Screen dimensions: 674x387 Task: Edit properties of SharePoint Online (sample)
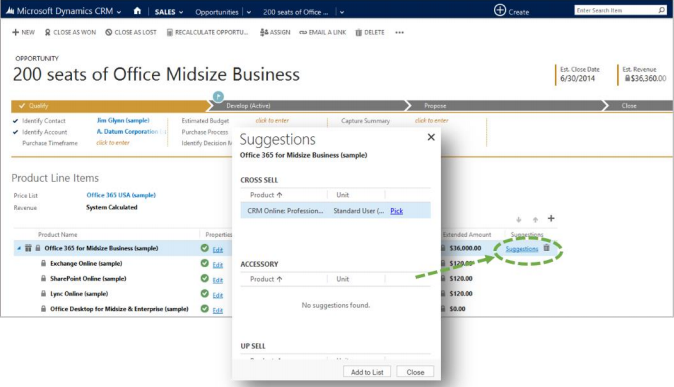coord(218,280)
